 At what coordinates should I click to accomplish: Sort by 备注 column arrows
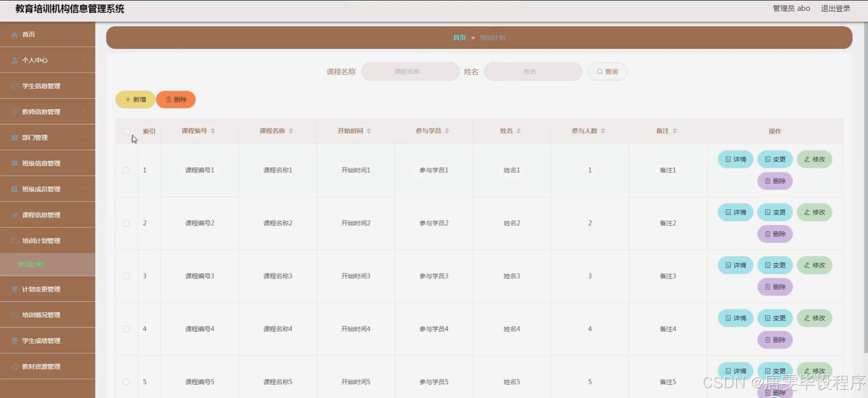click(674, 131)
